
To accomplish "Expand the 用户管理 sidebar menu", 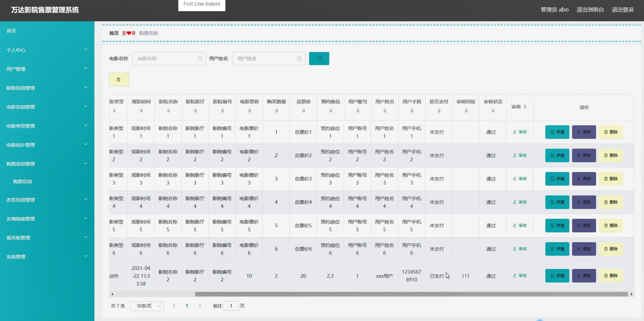I will [x=47, y=69].
